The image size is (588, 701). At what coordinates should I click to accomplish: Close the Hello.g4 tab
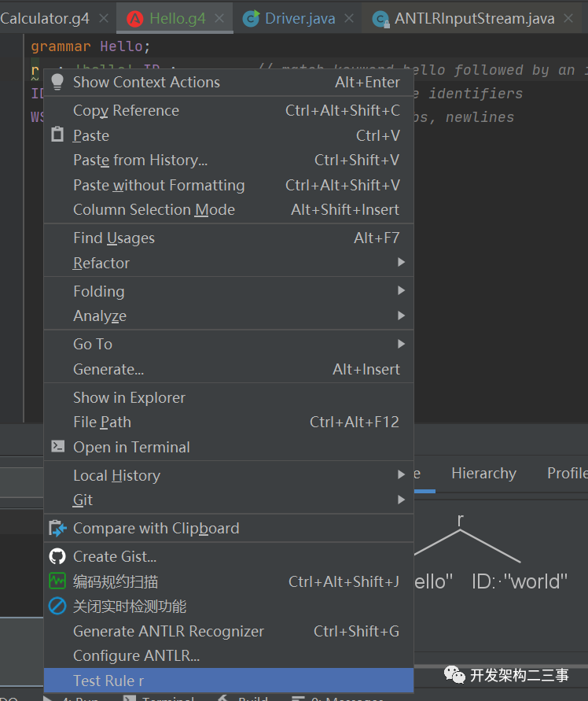219,18
